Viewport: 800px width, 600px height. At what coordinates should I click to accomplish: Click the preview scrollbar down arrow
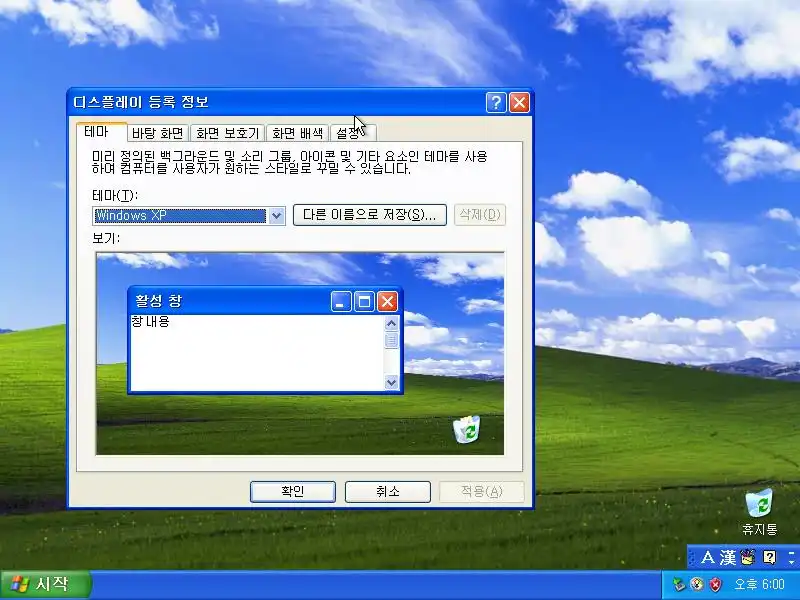(x=391, y=382)
